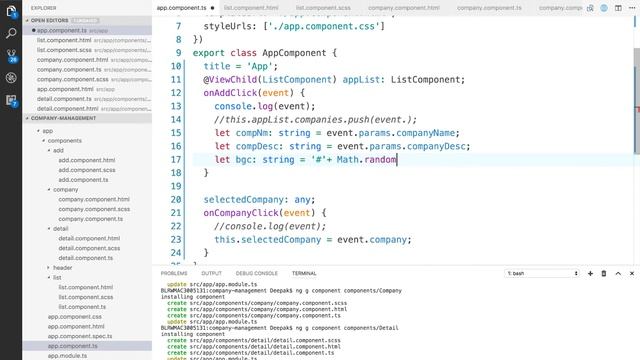Open the Explorer view in the activity bar
The image size is (640, 360).
point(11,11)
